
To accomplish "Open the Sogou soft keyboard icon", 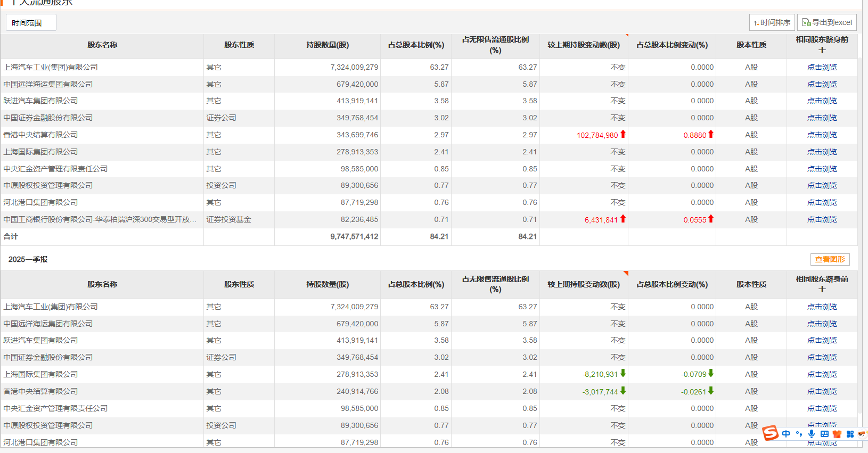I will [824, 434].
